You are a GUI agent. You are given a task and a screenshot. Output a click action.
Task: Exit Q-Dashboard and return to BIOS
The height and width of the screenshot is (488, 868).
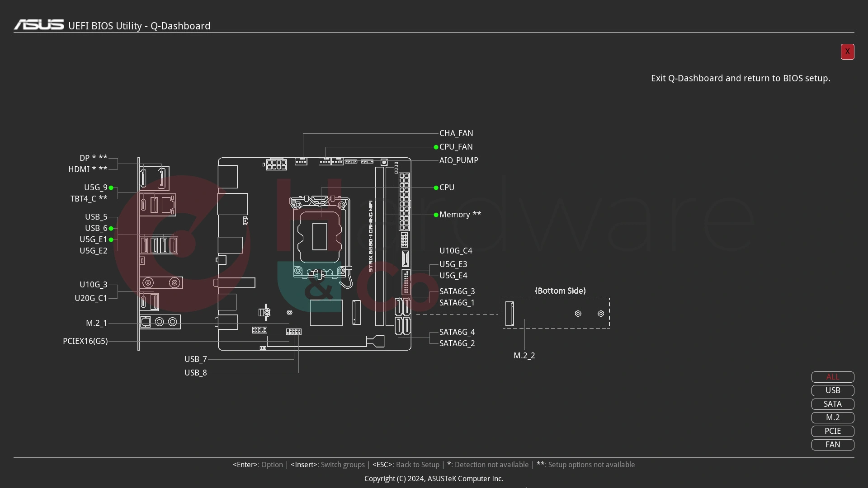(847, 52)
